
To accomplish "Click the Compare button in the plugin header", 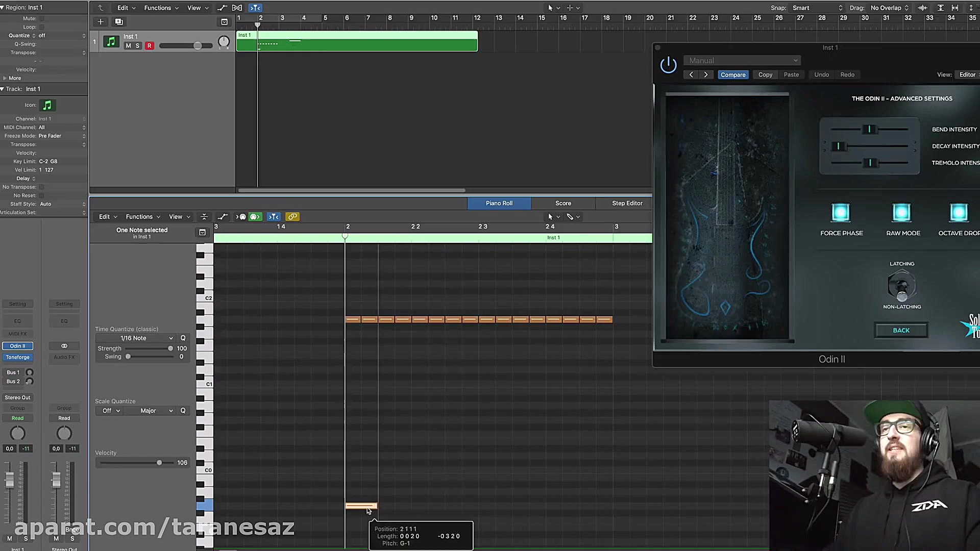I will pyautogui.click(x=733, y=74).
